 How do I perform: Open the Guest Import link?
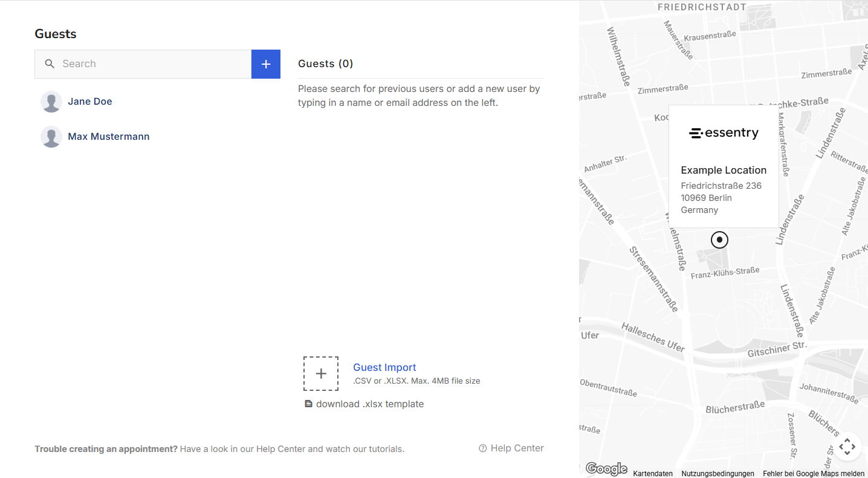tap(384, 367)
